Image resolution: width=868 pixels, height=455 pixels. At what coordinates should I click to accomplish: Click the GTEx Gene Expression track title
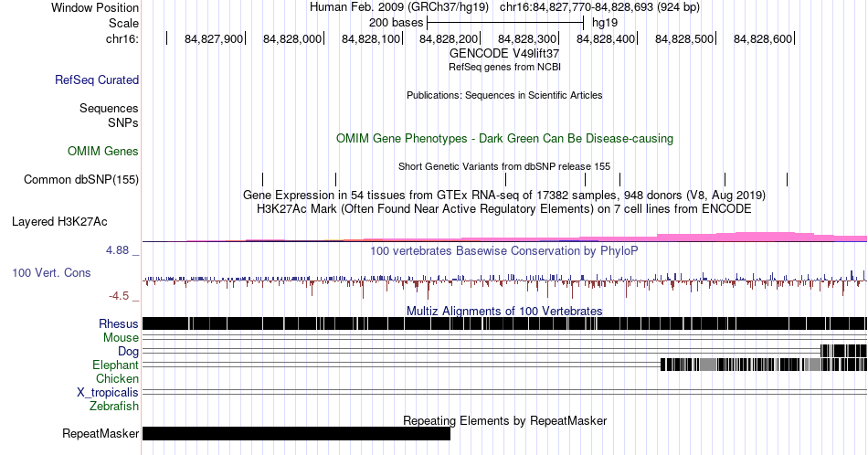(504, 195)
